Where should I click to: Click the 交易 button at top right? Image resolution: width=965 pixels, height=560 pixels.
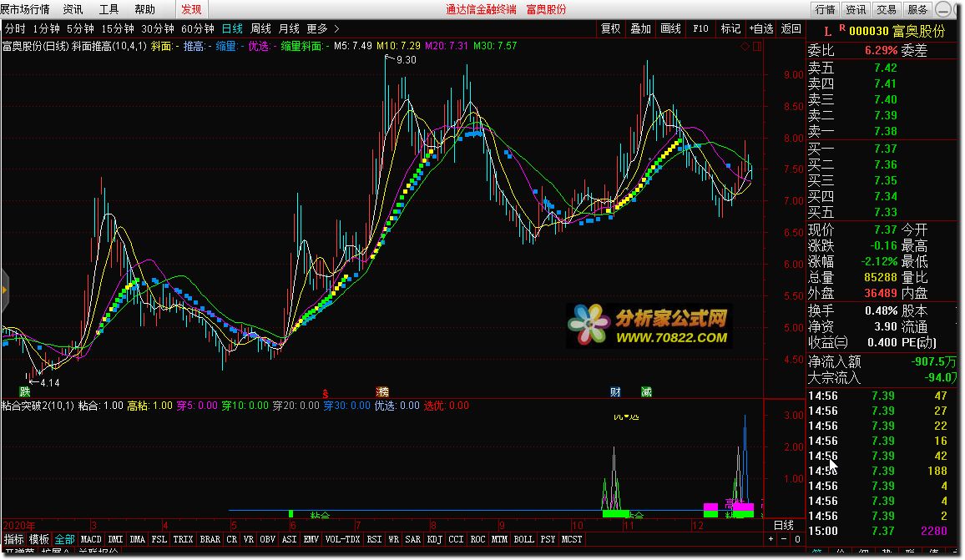887,9
